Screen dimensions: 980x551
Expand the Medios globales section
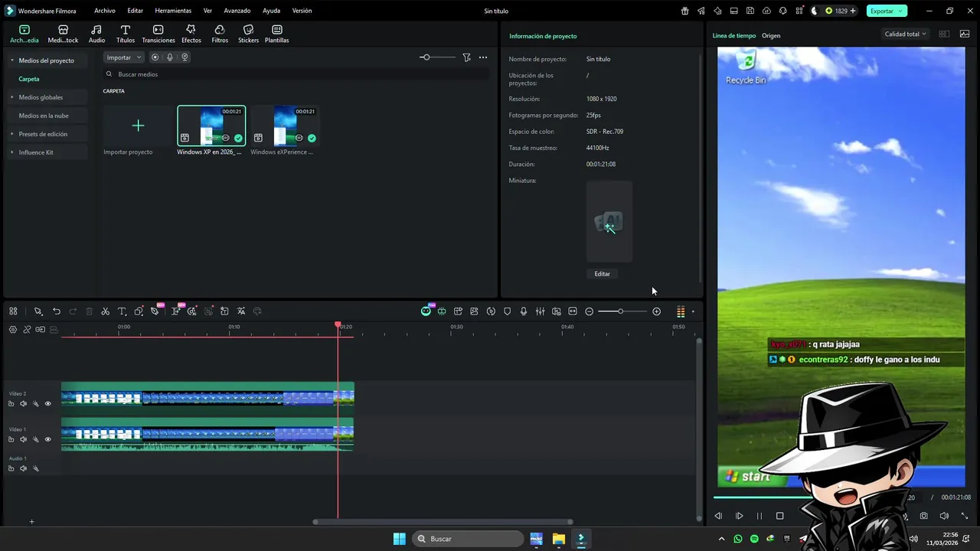(11, 97)
